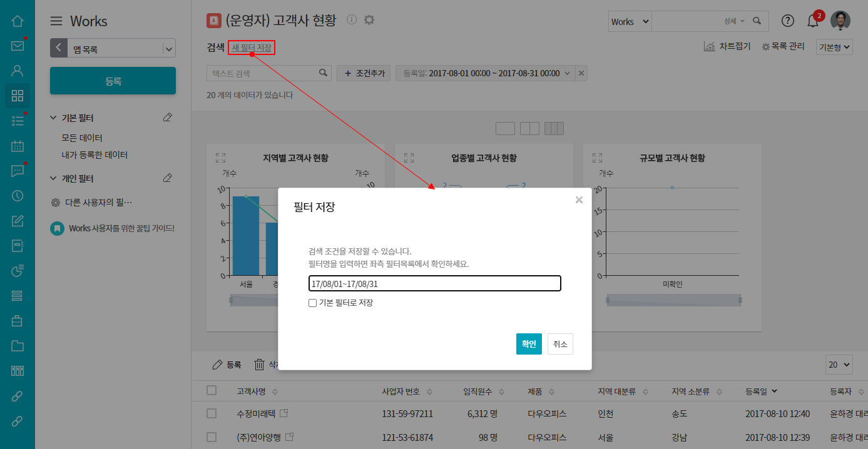
Task: Select the three-column chart layout icon
Action: click(554, 129)
